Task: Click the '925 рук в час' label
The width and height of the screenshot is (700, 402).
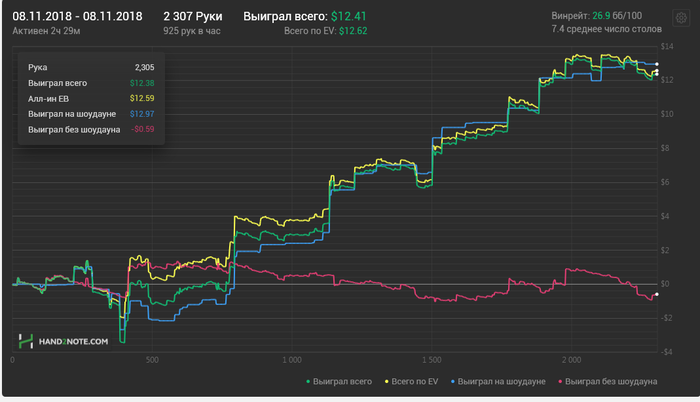Action: (192, 31)
